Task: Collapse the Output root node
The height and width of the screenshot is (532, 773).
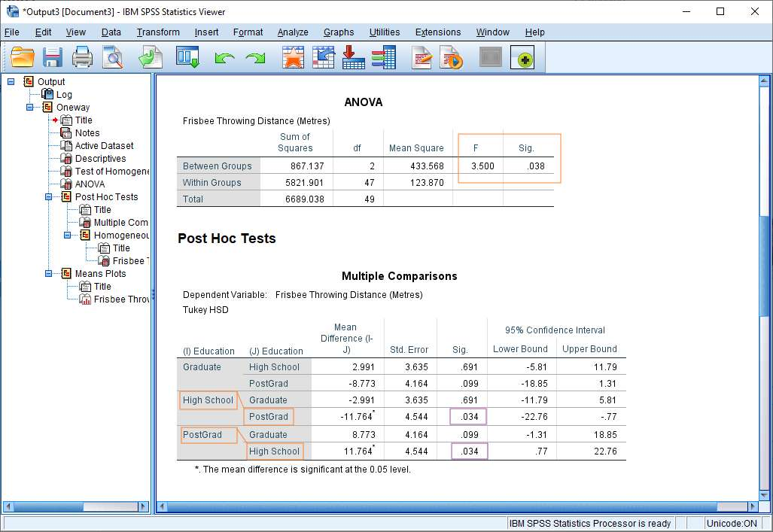Action: (10, 81)
